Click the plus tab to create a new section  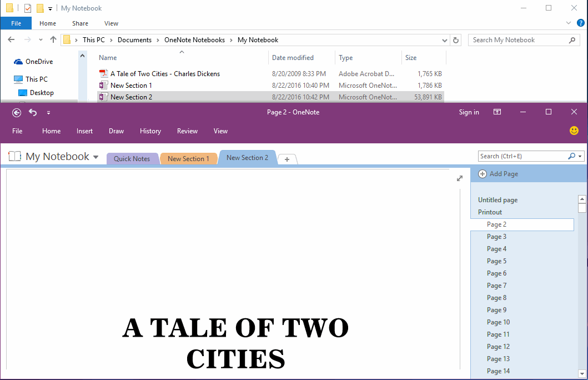pyautogui.click(x=287, y=159)
